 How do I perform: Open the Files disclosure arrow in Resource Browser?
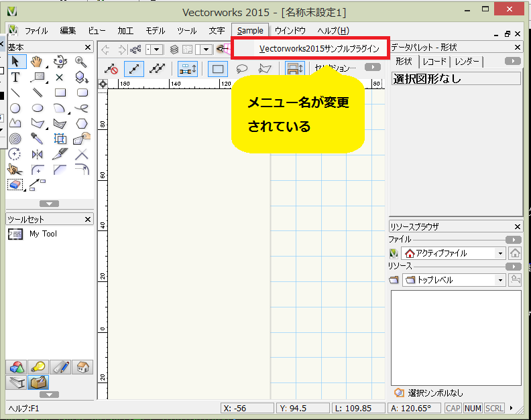(513, 240)
